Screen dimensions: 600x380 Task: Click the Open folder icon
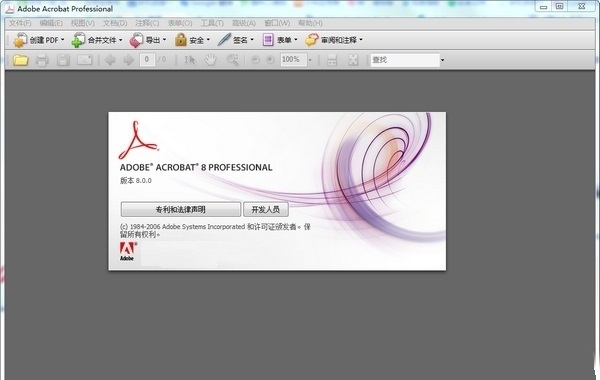21,60
